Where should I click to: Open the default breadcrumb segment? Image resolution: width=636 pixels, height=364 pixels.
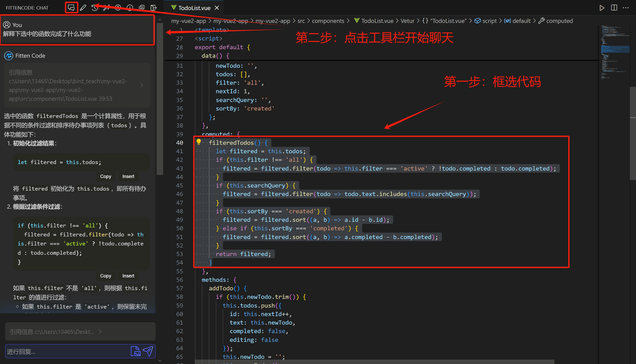[x=517, y=21]
